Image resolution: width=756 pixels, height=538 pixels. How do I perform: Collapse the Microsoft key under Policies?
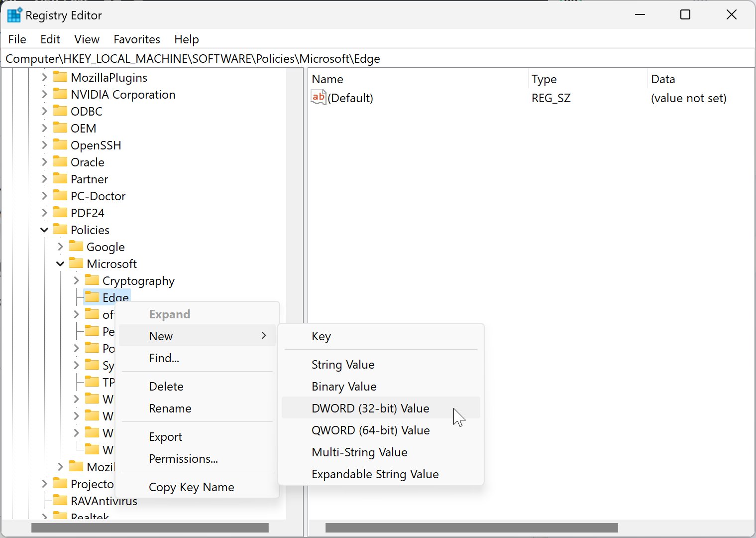point(60,264)
